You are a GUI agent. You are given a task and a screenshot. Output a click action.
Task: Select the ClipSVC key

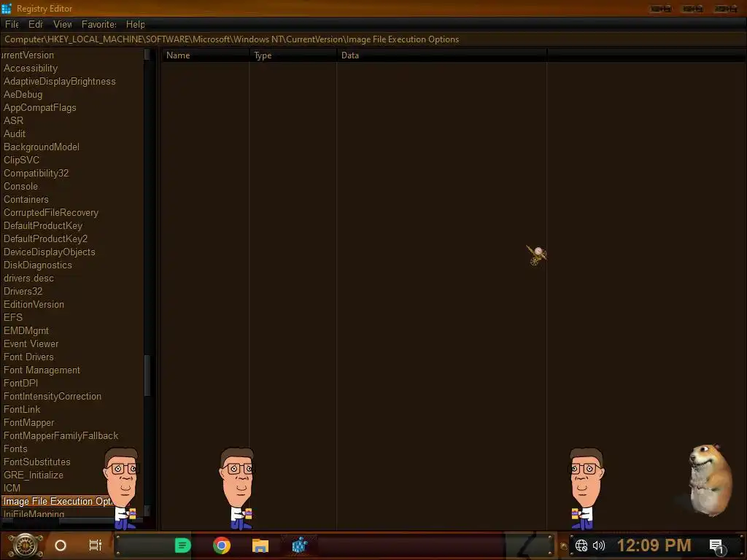(x=21, y=160)
